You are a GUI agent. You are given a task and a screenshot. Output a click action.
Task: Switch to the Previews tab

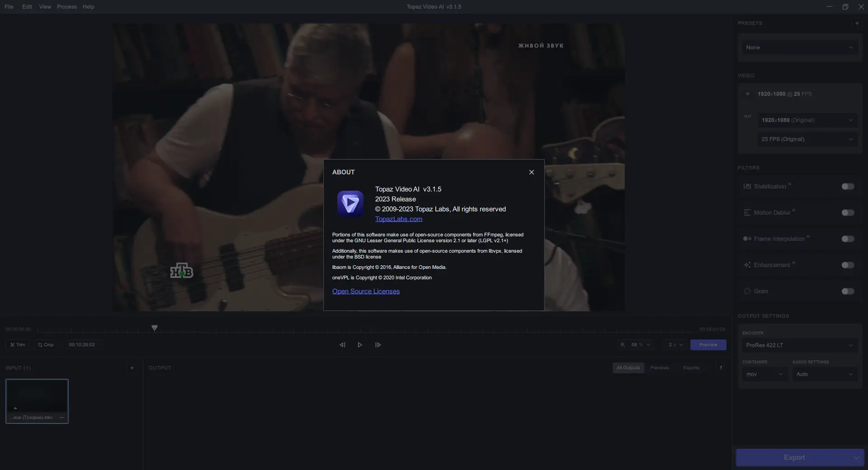pos(660,368)
